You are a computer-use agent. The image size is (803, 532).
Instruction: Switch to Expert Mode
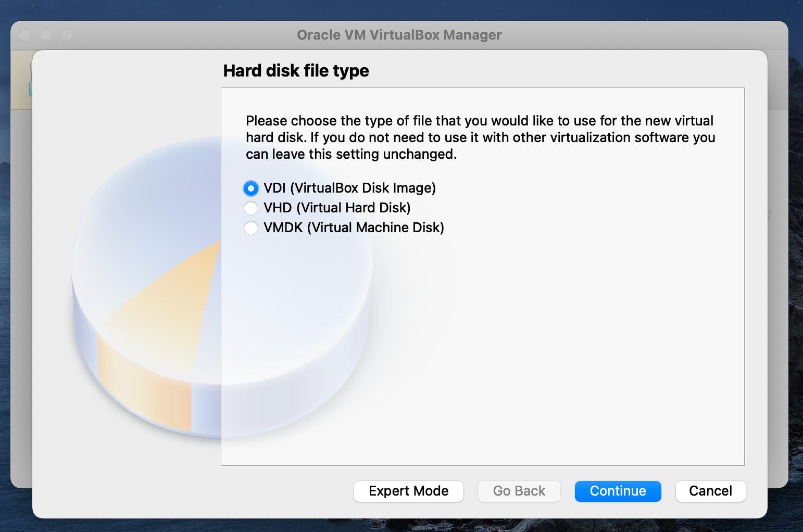click(408, 491)
